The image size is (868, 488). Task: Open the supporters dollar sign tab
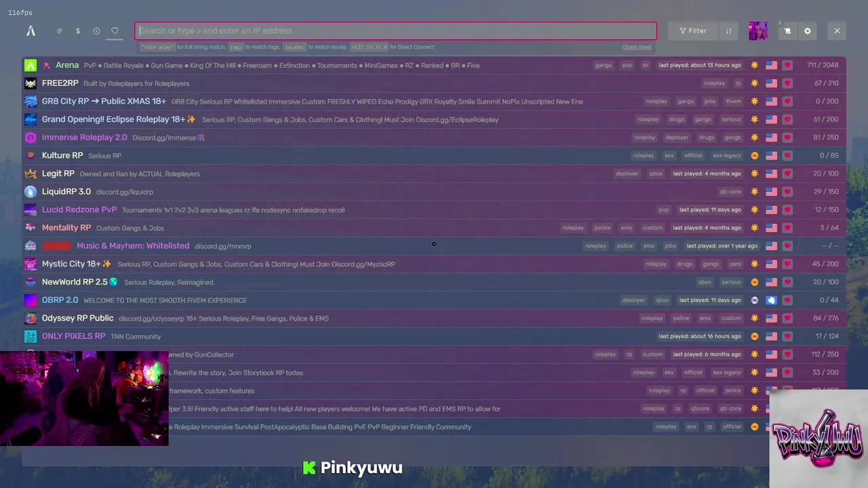[78, 30]
